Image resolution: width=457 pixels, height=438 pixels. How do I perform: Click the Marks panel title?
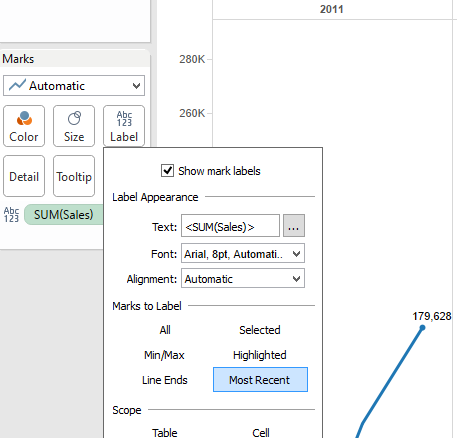point(18,59)
